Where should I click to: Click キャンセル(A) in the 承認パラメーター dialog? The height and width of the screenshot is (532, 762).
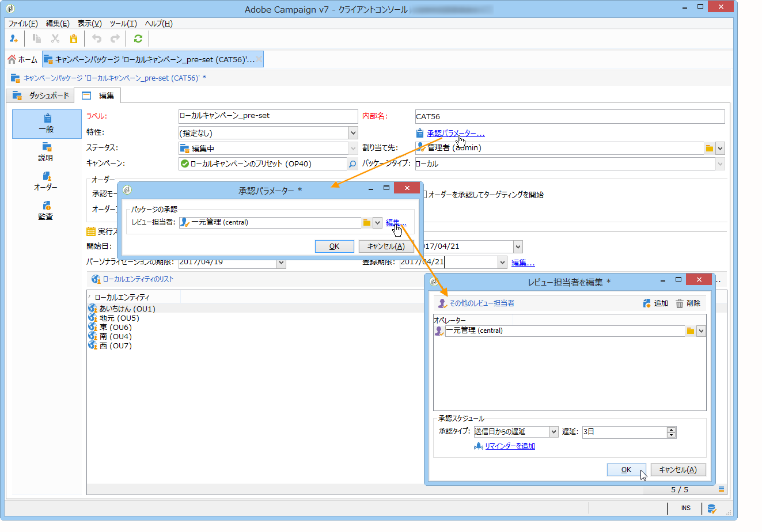click(x=386, y=246)
